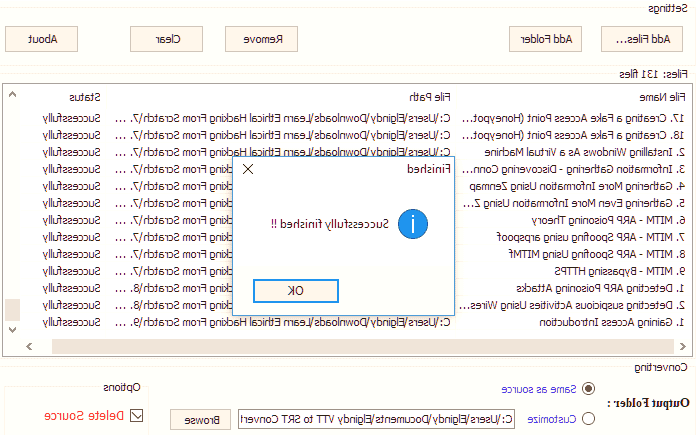Sort by the File Name column header
The height and width of the screenshot is (435, 696).
[x=661, y=97]
